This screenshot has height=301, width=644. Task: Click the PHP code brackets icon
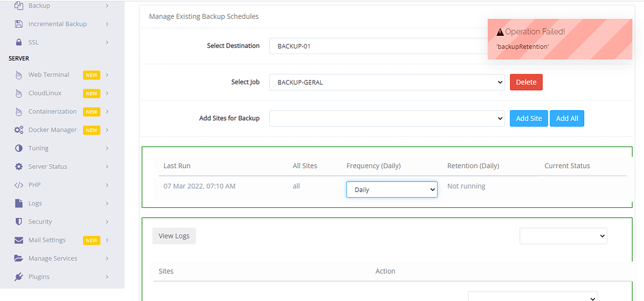(x=18, y=185)
